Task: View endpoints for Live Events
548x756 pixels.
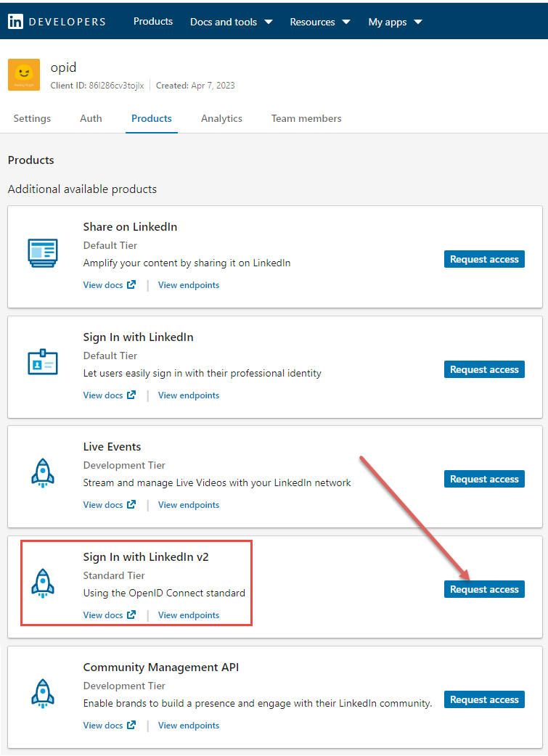Action: point(189,505)
